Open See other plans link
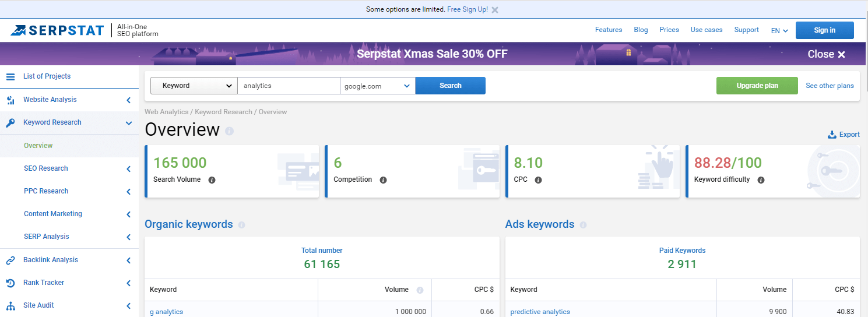This screenshot has width=868, height=317. (x=830, y=86)
